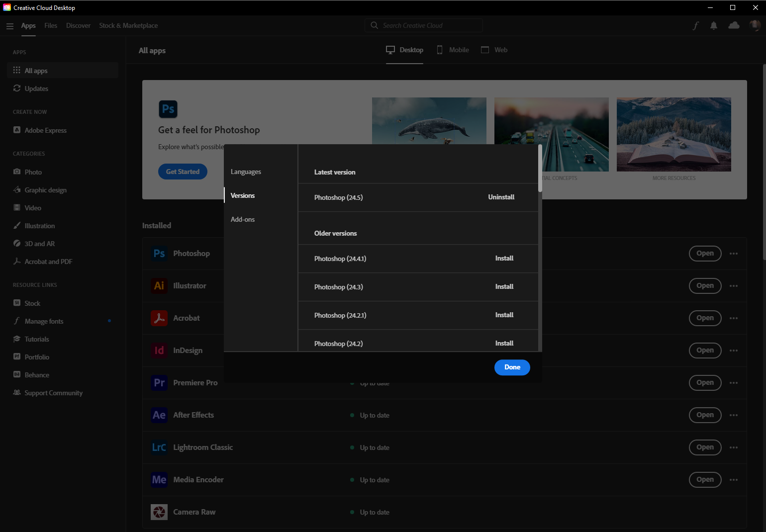Viewport: 766px width, 532px height.
Task: Open the hamburger menu
Action: click(10, 26)
